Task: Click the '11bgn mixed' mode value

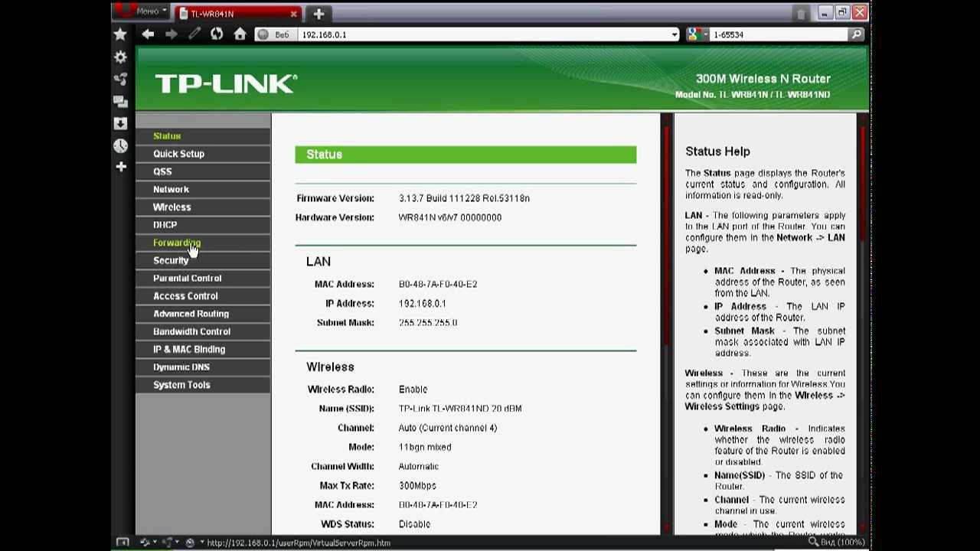Action: click(425, 447)
